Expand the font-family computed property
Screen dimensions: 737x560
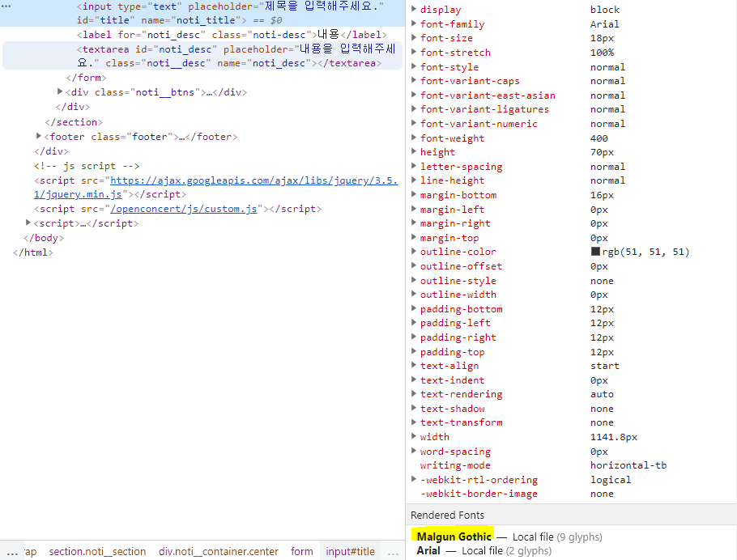414,23
